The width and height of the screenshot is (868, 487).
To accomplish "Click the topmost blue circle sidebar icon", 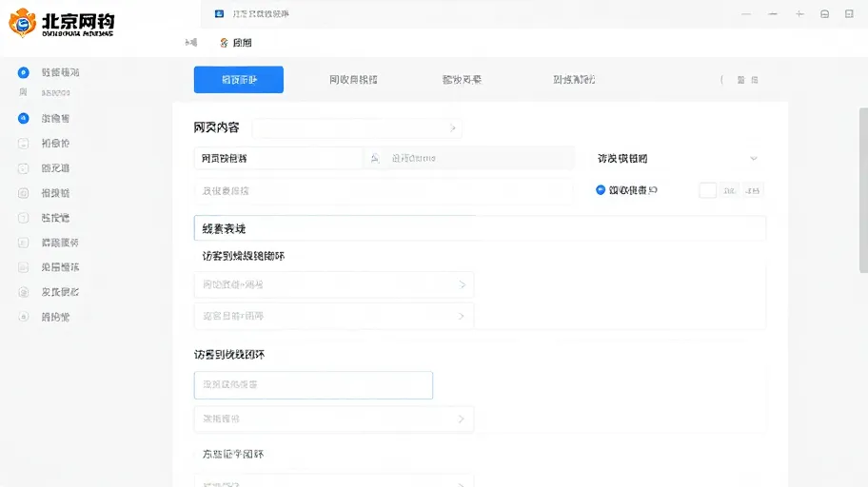I will 23,72.
